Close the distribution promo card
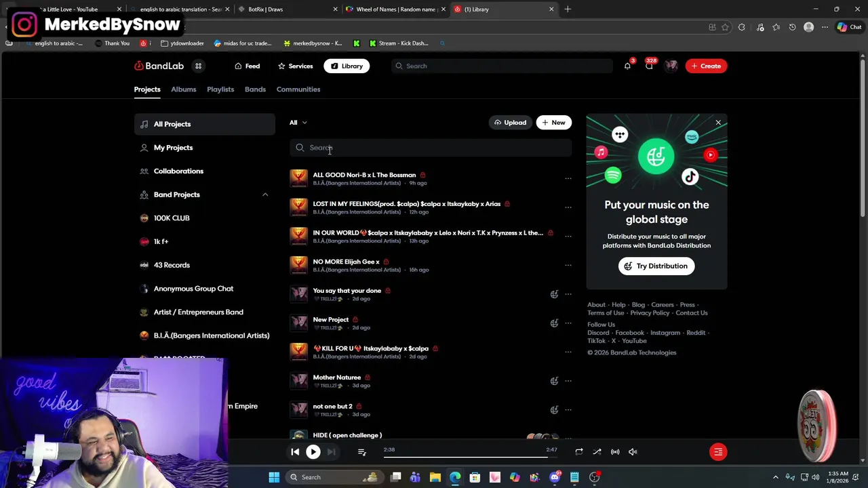The width and height of the screenshot is (868, 488). pyautogui.click(x=718, y=123)
